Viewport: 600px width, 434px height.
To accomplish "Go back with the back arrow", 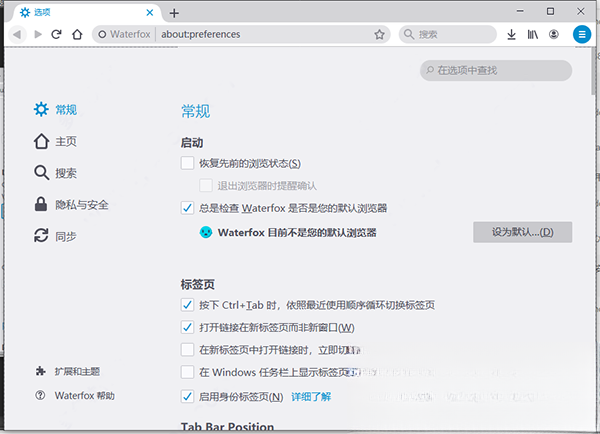I will coord(16,34).
